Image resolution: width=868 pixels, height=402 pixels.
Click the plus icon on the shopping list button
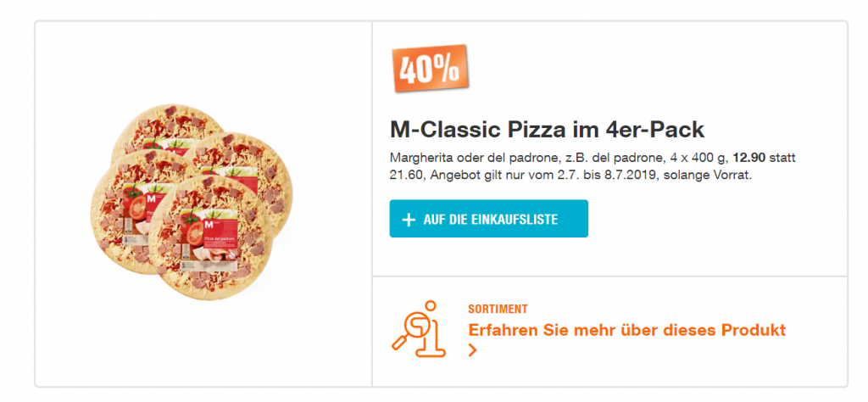409,220
